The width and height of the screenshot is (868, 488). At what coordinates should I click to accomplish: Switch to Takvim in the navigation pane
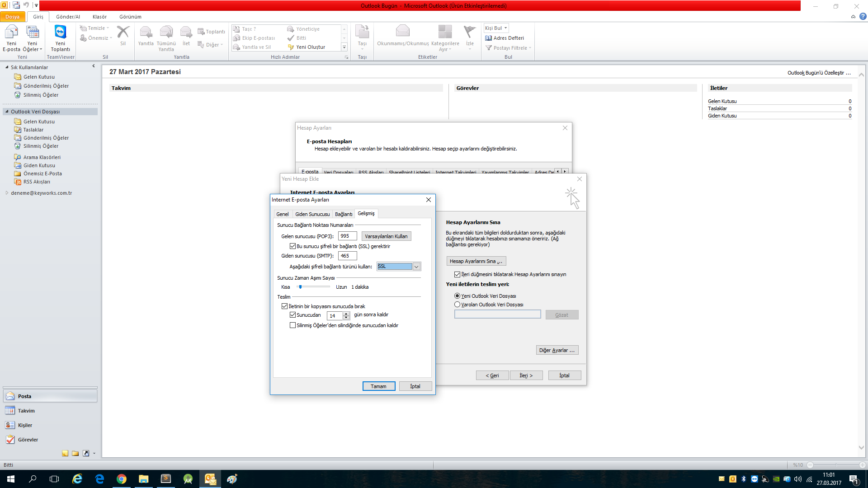50,411
